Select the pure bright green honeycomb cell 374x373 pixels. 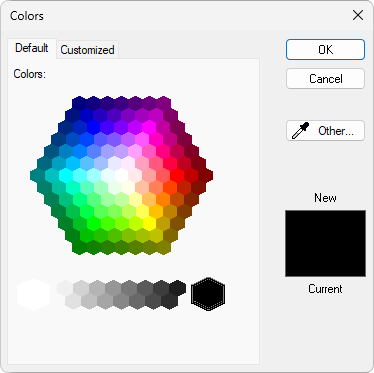tap(93, 223)
